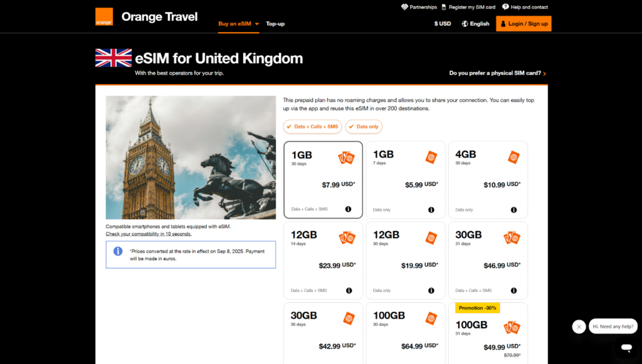Click the Big Ben photo
Screen dimensions: 642x364
pyautogui.click(x=191, y=157)
